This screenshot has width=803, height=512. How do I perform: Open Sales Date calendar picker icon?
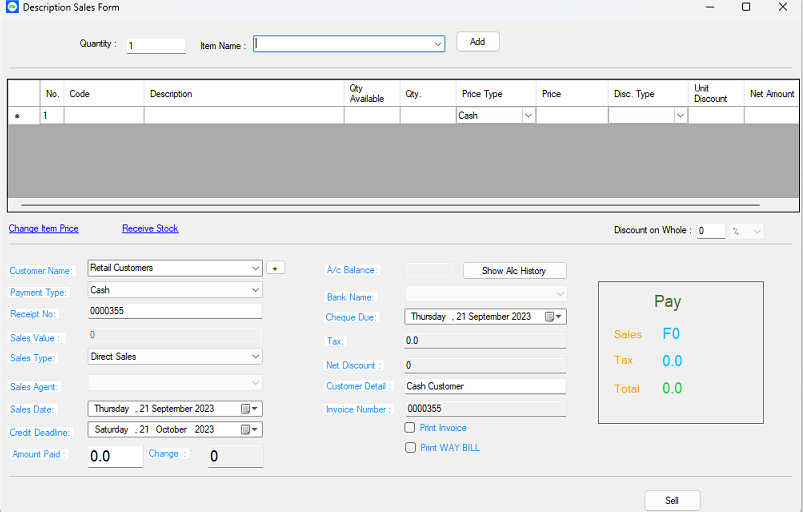pyautogui.click(x=249, y=409)
